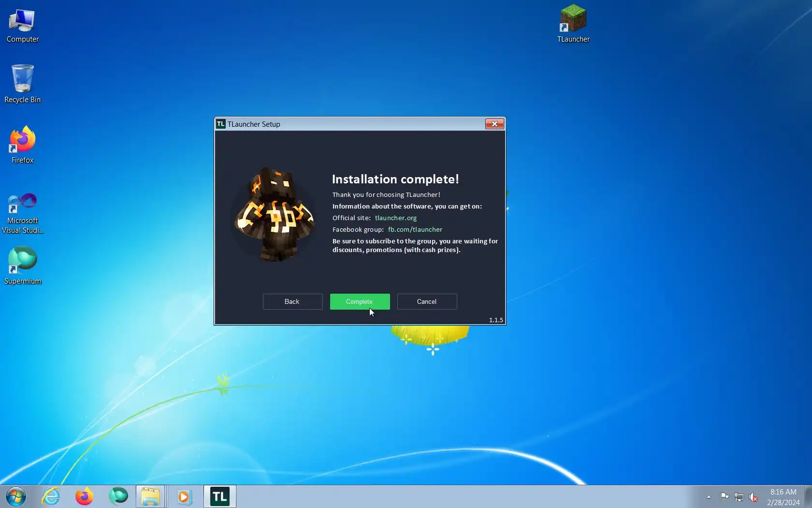This screenshot has width=812, height=508.
Task: Click the "TLauncher Setup" window title
Action: [x=254, y=124]
